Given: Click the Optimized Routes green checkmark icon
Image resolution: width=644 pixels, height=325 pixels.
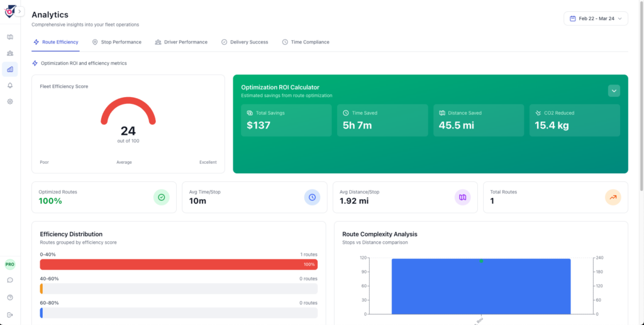Looking at the screenshot, I should coord(162,198).
